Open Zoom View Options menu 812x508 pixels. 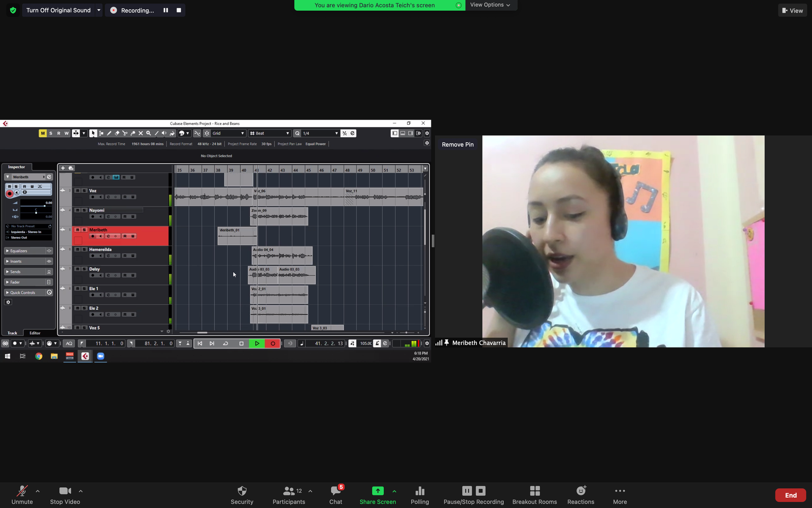[x=490, y=5]
